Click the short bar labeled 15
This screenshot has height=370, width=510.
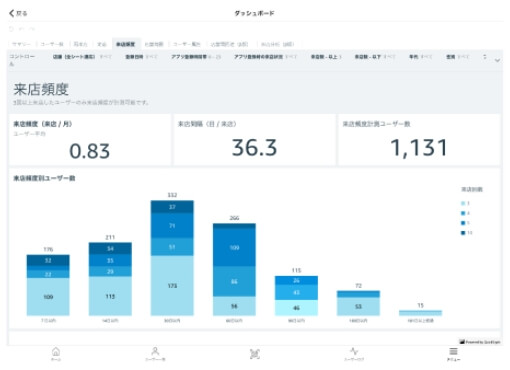420,313
